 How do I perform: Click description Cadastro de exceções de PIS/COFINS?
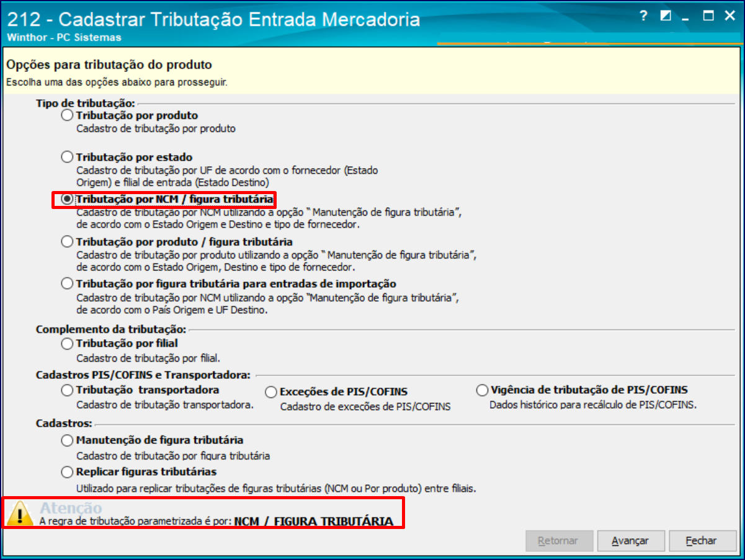(x=365, y=407)
